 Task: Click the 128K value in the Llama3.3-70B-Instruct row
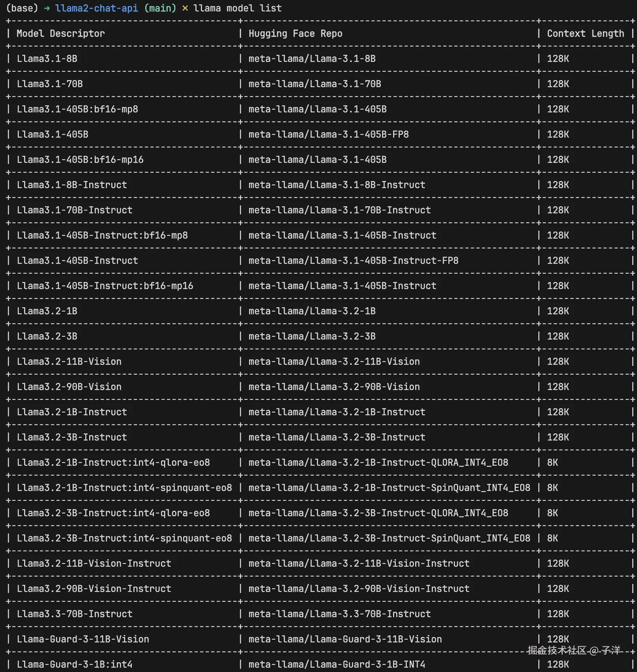(x=558, y=614)
